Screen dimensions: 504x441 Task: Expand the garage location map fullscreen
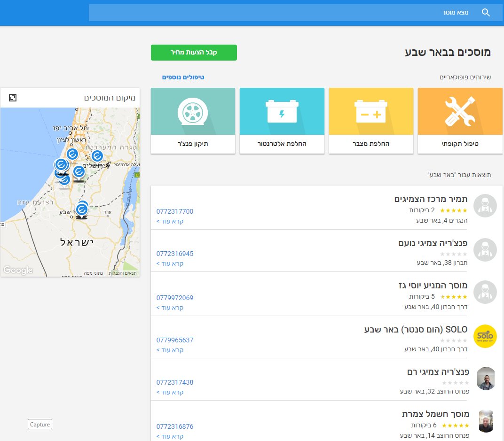pos(13,98)
